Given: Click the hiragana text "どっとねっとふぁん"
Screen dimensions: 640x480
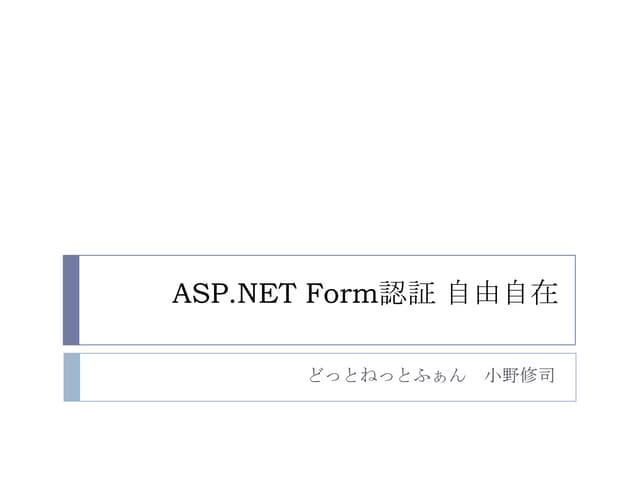Looking at the screenshot, I should [387, 378].
